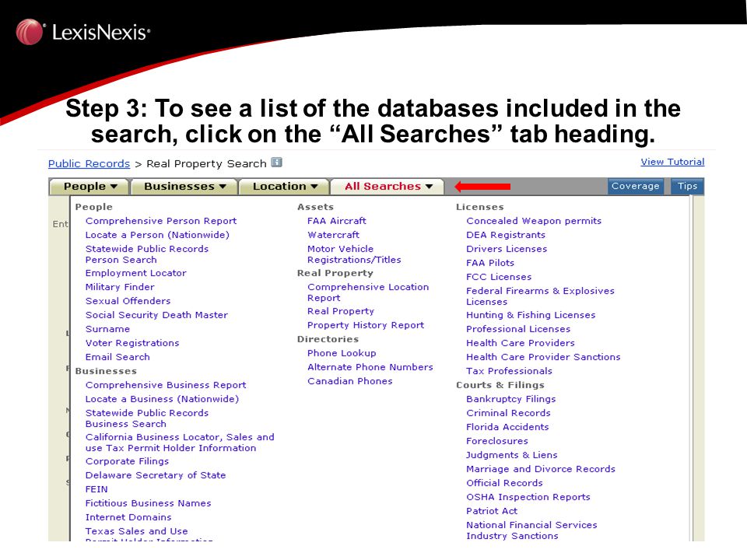Select Sexual Offenders search

[128, 301]
